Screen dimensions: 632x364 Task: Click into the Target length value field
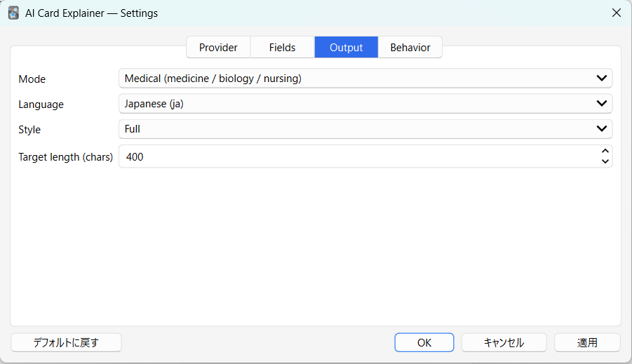(351, 157)
